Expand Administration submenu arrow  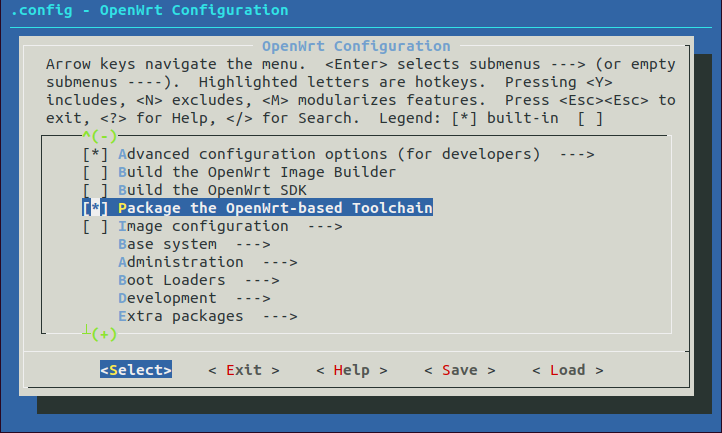point(280,263)
